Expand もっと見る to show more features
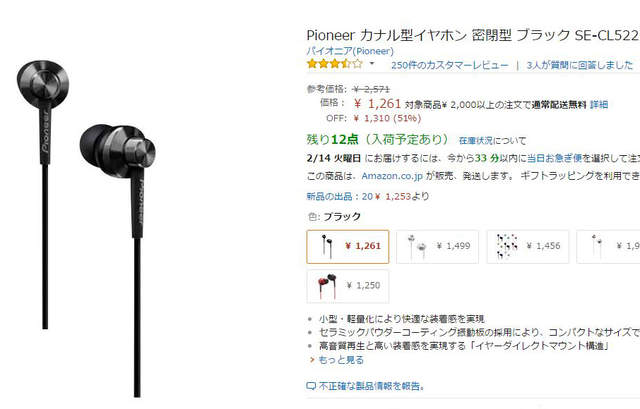640x409 pixels. click(340, 360)
